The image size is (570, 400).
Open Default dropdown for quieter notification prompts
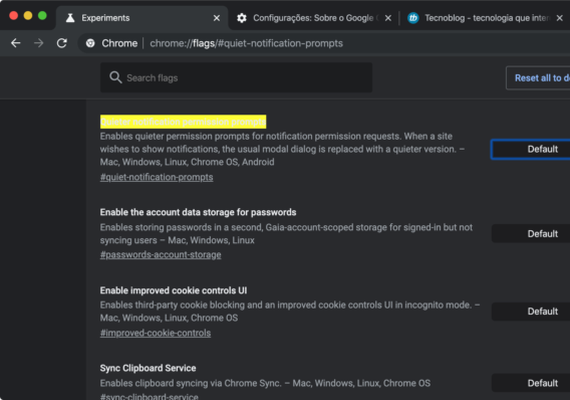tap(531, 149)
